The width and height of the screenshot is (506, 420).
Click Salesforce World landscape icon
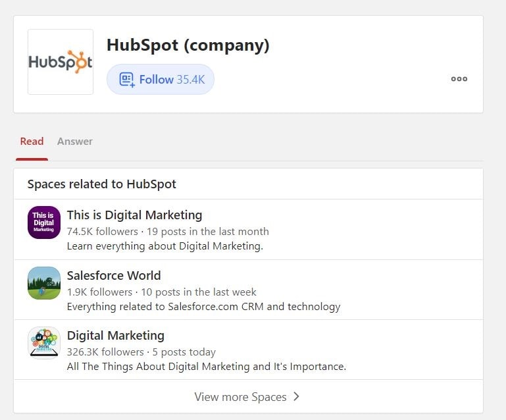(x=44, y=283)
